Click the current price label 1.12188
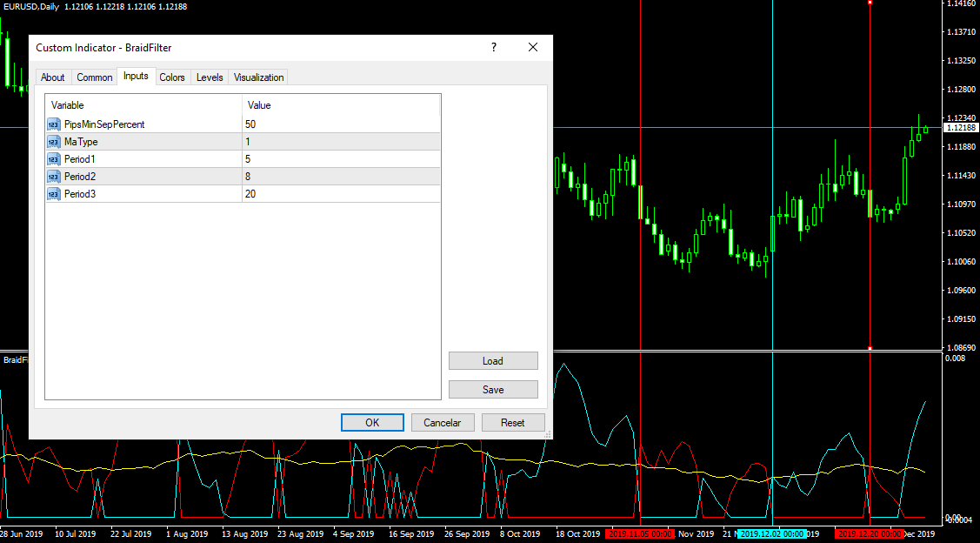This screenshot has height=543, width=980. (x=961, y=128)
